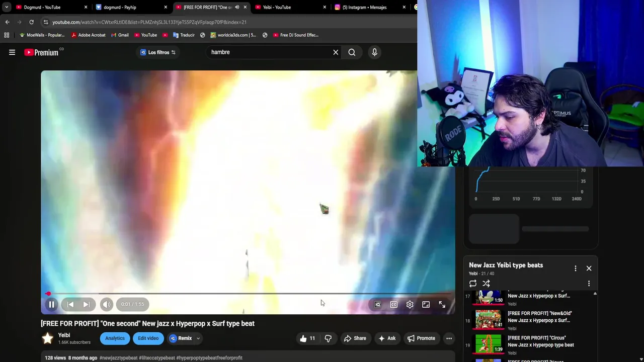Open Analytics for this video
644x362 pixels.
[x=115, y=338]
